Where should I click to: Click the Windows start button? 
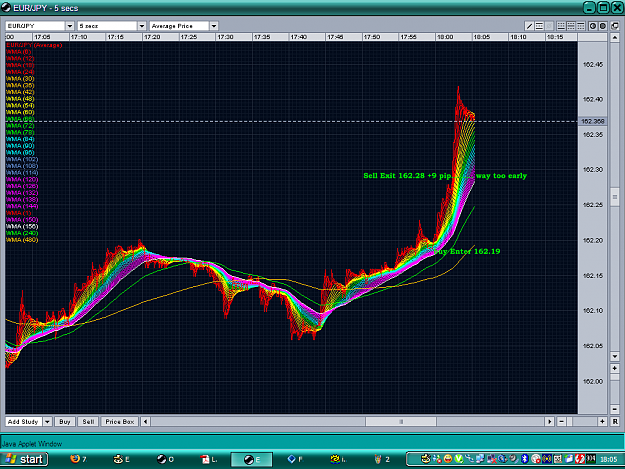(x=24, y=459)
